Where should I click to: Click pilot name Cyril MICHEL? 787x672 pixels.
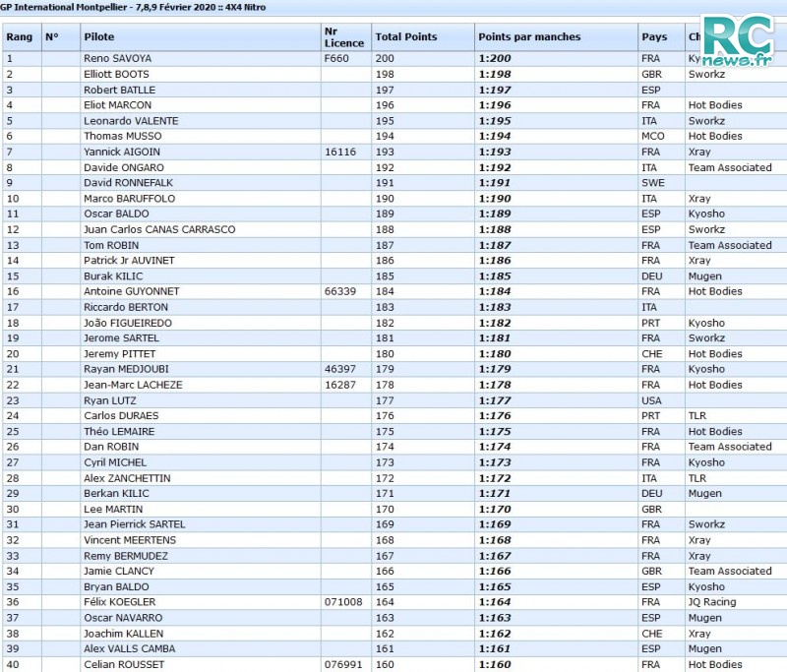coord(115,463)
